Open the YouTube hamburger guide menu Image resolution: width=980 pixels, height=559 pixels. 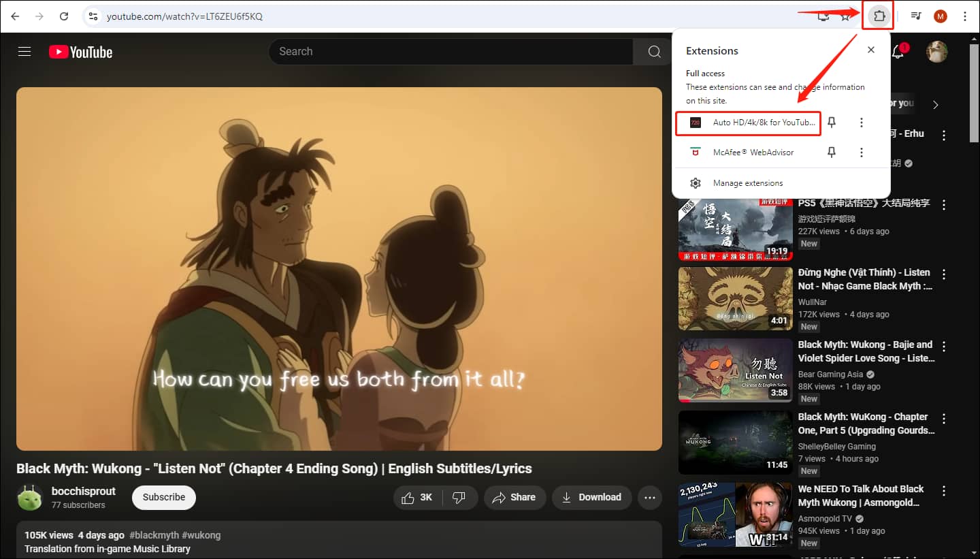click(24, 52)
